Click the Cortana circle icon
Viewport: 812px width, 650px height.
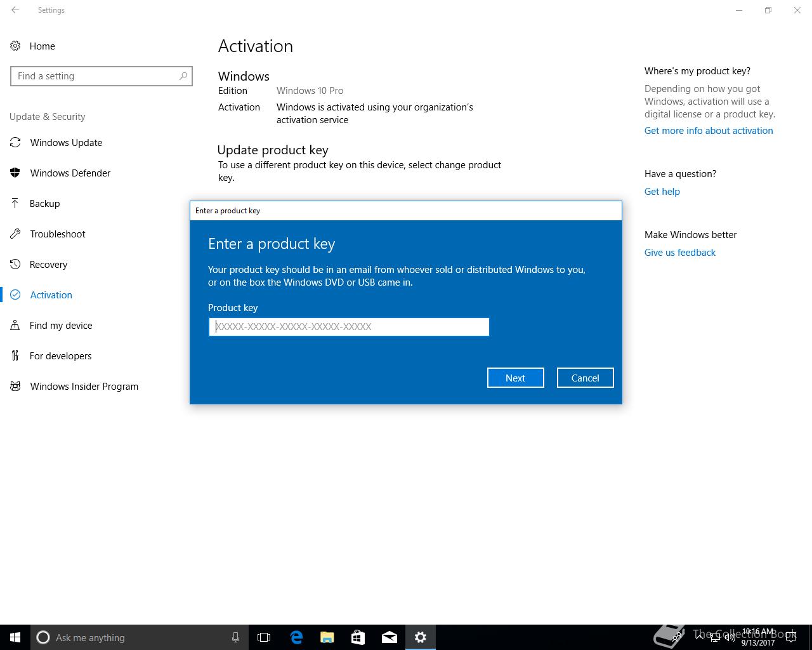pyautogui.click(x=43, y=637)
